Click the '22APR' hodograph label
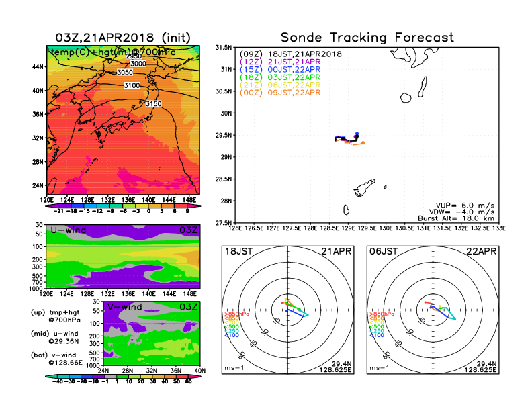532x411 pixels. (481, 252)
